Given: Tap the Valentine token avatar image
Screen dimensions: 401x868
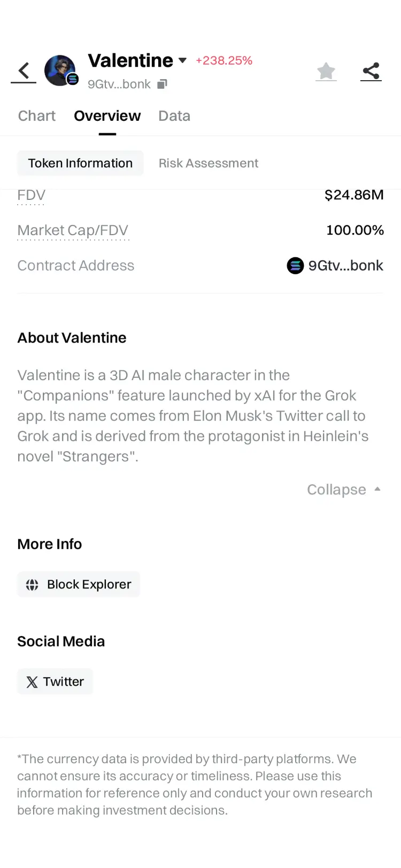Looking at the screenshot, I should pos(60,70).
